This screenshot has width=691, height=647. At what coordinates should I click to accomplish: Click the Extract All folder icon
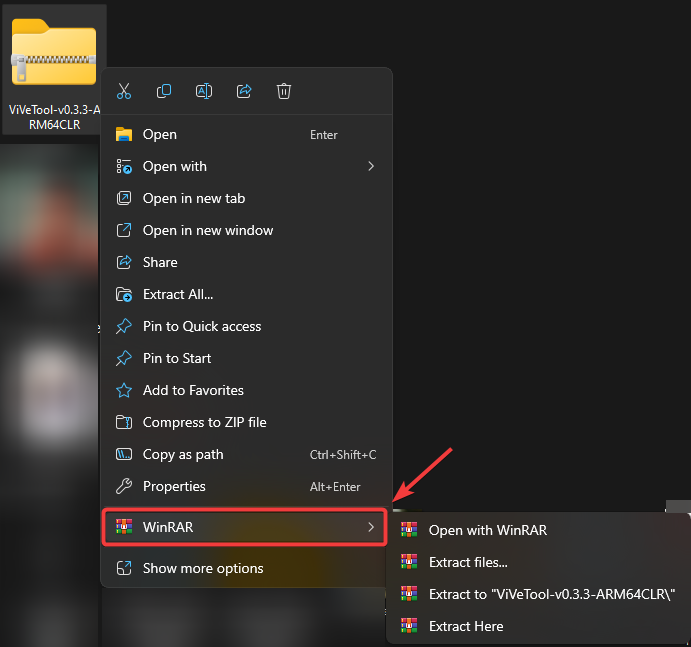pyautogui.click(x=124, y=294)
